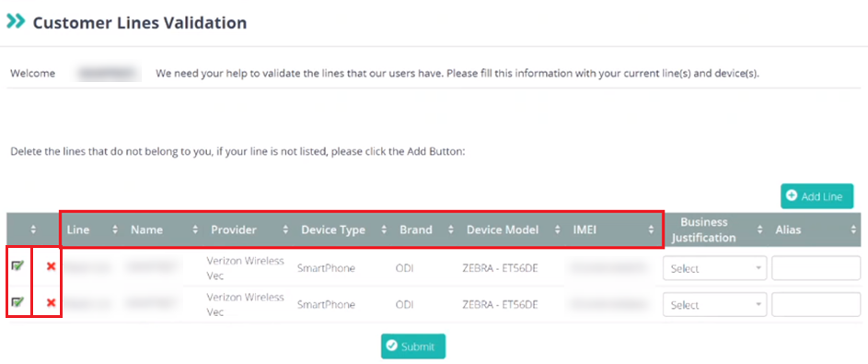Click the double-chevron icon beside Customer Lines Validation

point(16,21)
